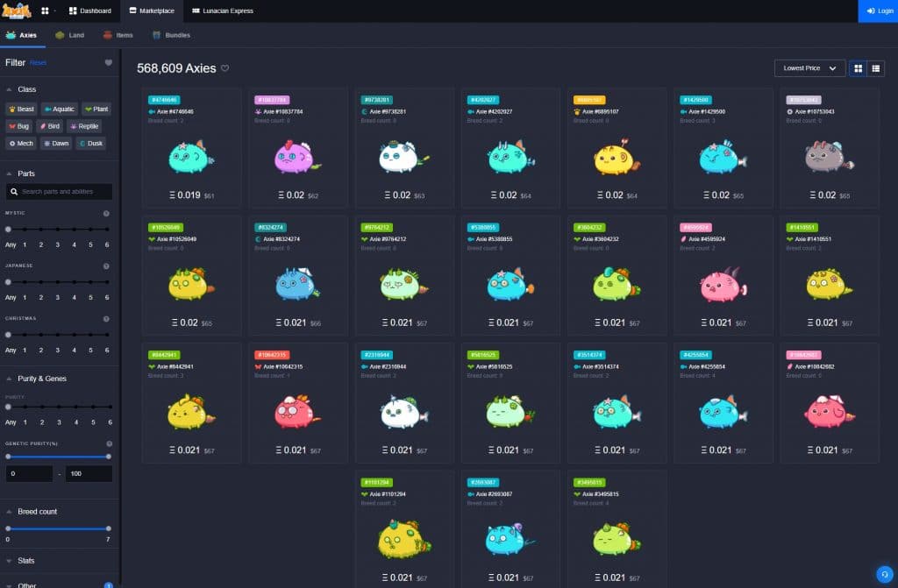Open the Axie #3495815 name link
The width and height of the screenshot is (898, 588).
[x=601, y=494]
